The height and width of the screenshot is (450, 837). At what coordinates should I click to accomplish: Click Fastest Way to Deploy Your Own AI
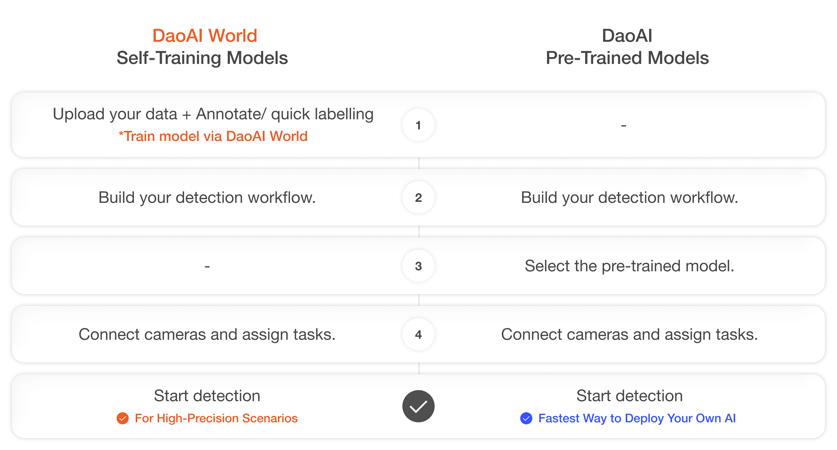(x=637, y=418)
